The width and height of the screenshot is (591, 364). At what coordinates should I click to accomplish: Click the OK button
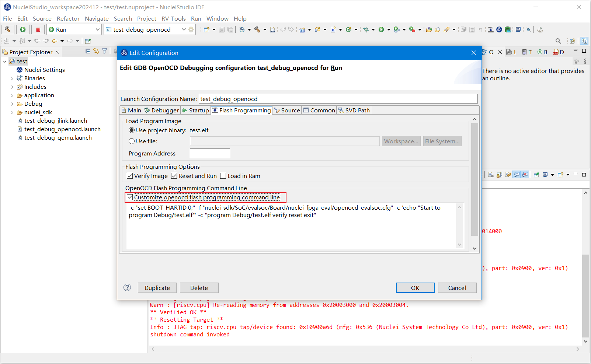point(415,288)
